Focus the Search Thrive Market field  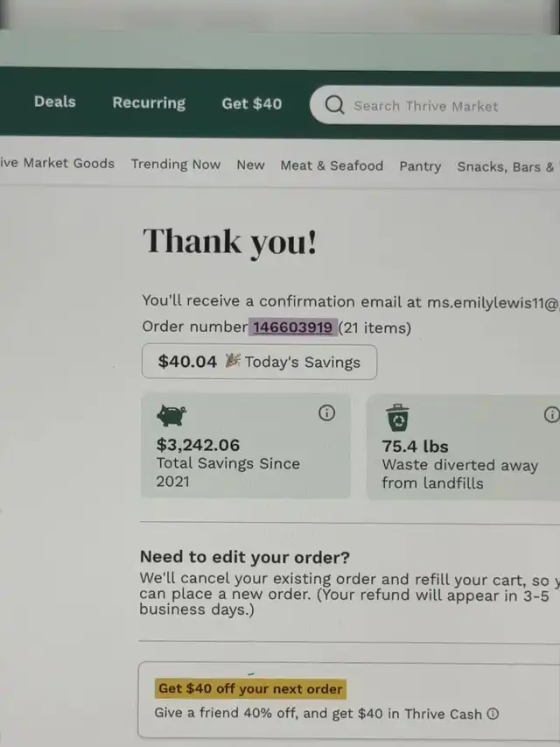pyautogui.click(x=435, y=105)
